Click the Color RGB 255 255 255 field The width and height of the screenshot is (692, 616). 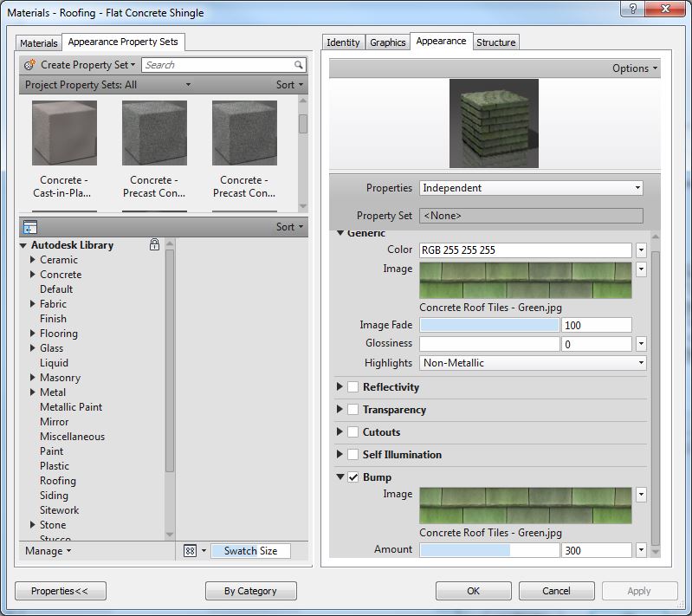coord(525,250)
